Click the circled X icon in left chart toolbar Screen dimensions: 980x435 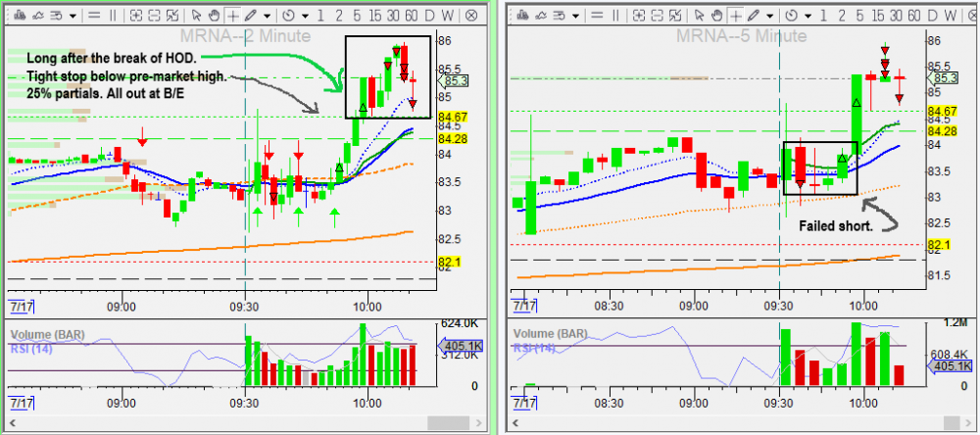click(470, 16)
